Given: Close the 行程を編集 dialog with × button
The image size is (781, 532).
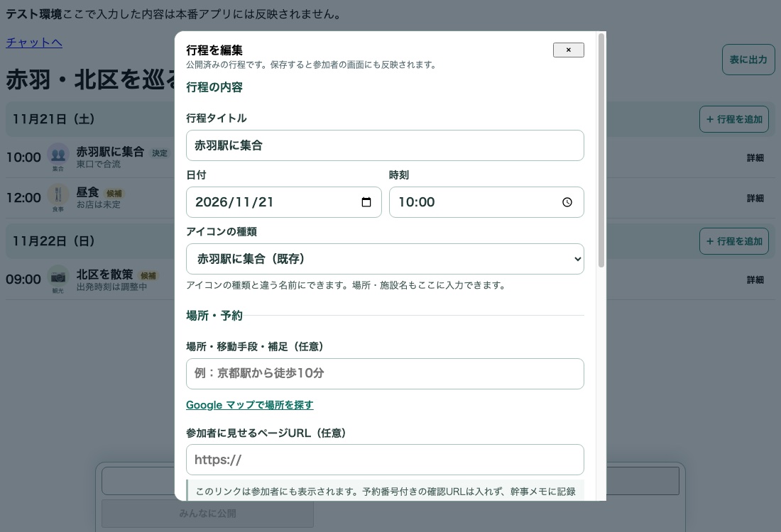Looking at the screenshot, I should (568, 50).
